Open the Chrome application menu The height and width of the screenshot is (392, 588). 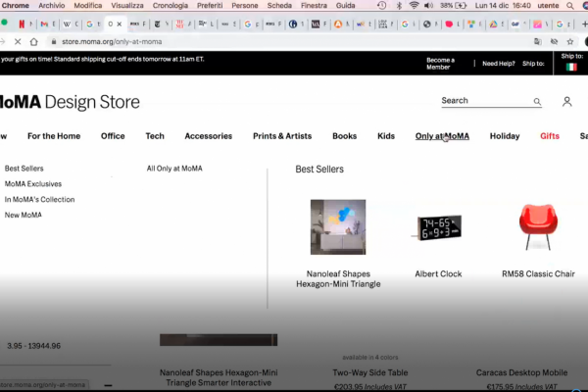click(16, 5)
